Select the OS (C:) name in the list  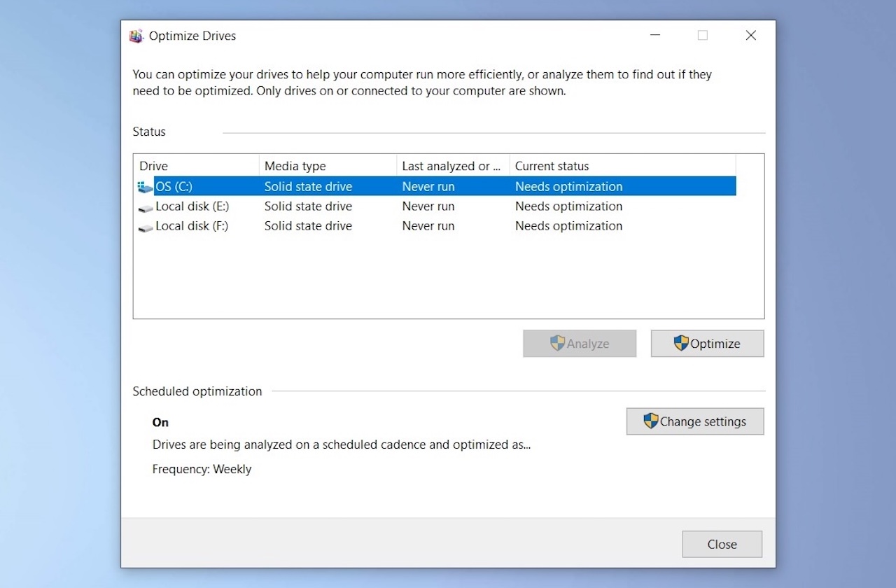click(x=174, y=187)
